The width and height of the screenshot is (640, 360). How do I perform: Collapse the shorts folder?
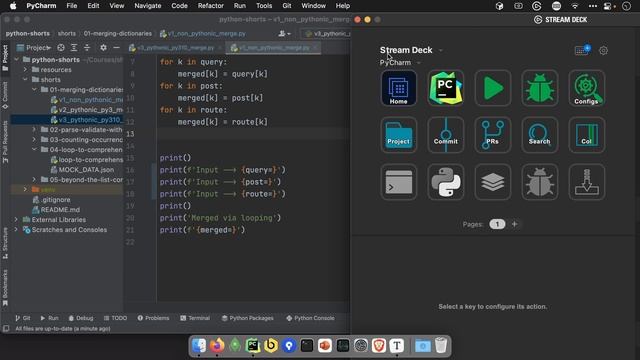click(25, 80)
